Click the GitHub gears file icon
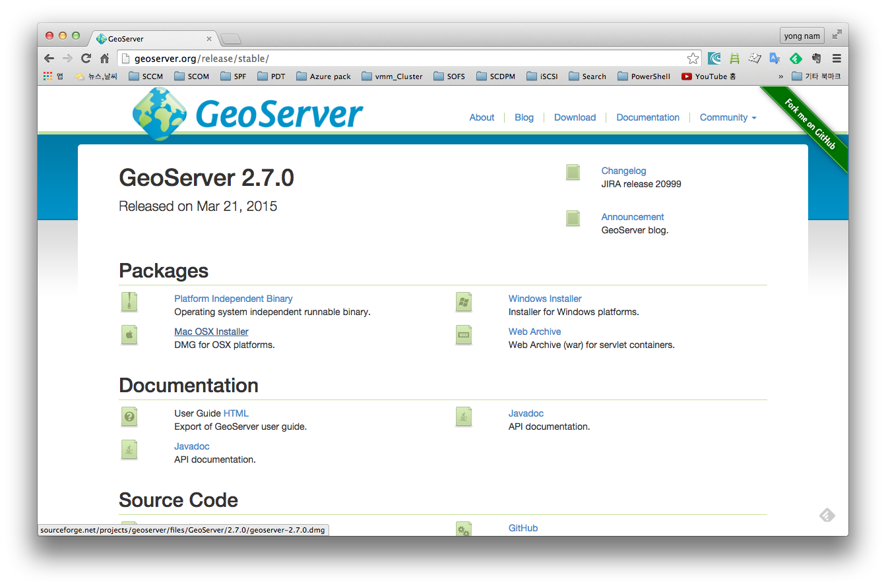The image size is (886, 588). tap(464, 529)
